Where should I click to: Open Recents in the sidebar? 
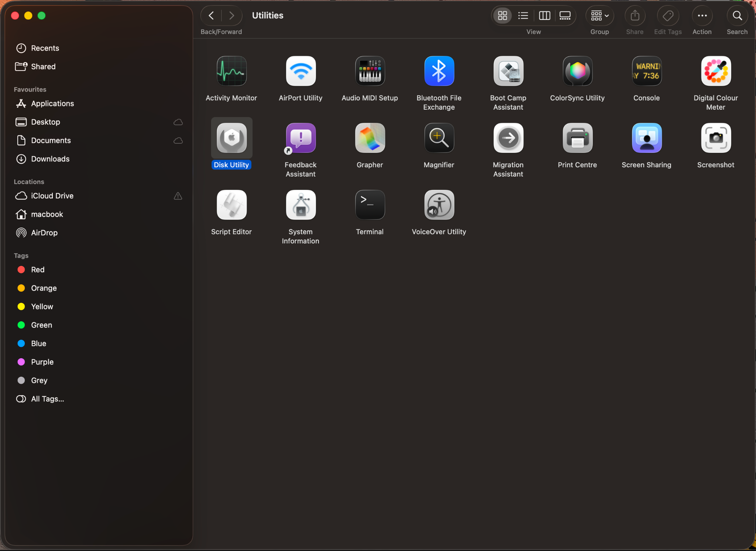coord(45,48)
